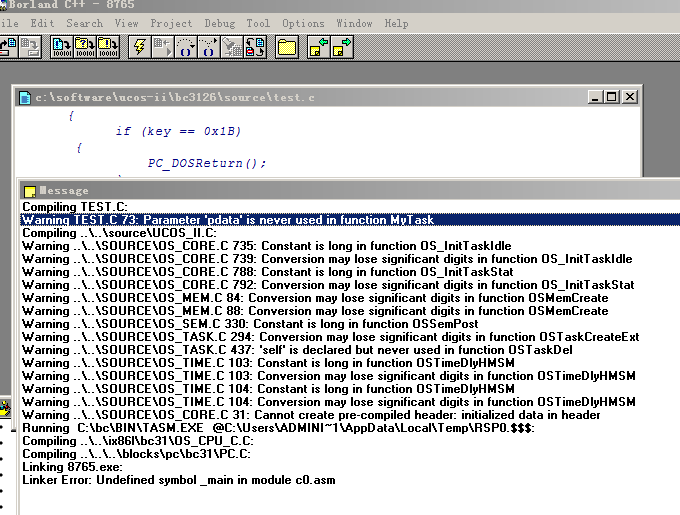The width and height of the screenshot is (680, 515).
Task: Select OS_TIME.C 103 constant is long warning
Action: point(350,363)
